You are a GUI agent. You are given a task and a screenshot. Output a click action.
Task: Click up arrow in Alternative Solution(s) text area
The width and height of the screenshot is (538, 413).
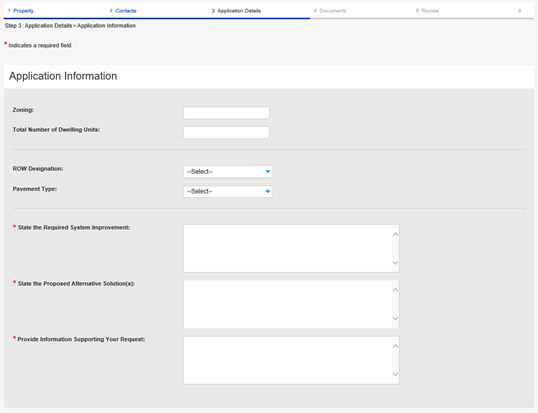[395, 290]
